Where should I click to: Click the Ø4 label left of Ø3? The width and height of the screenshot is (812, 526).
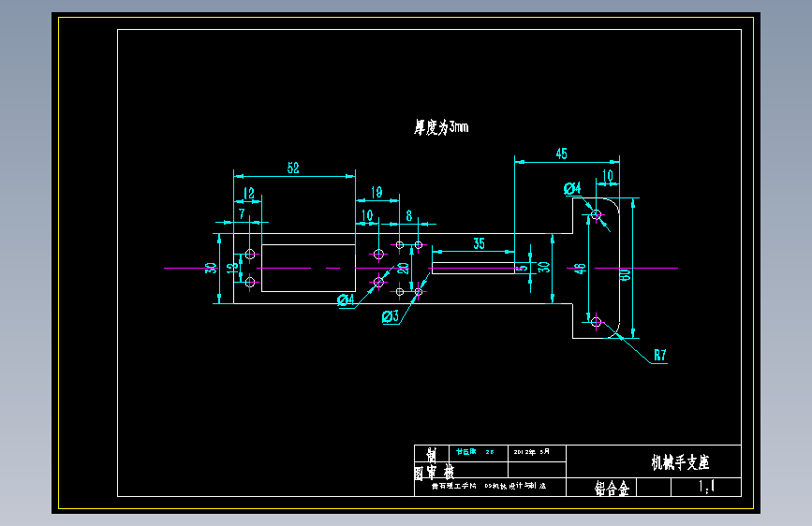pyautogui.click(x=346, y=300)
